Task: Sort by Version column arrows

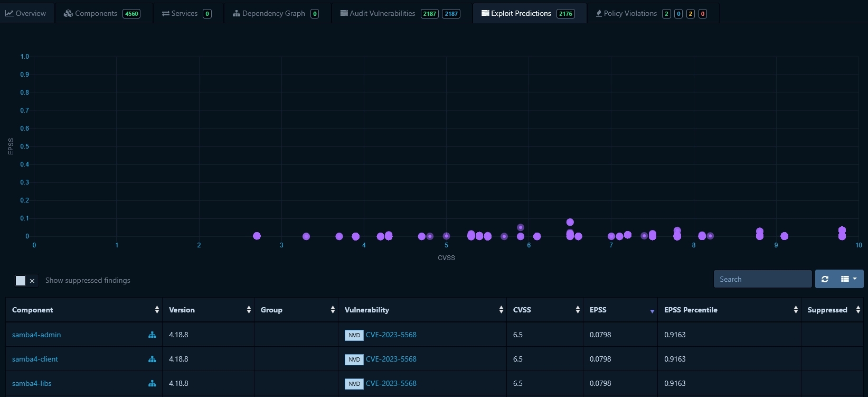Action: pos(249,310)
